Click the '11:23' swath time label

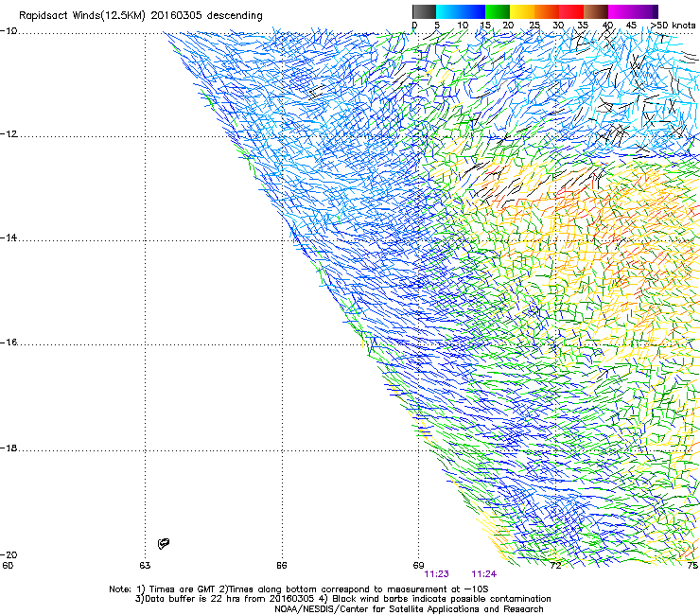436,574
